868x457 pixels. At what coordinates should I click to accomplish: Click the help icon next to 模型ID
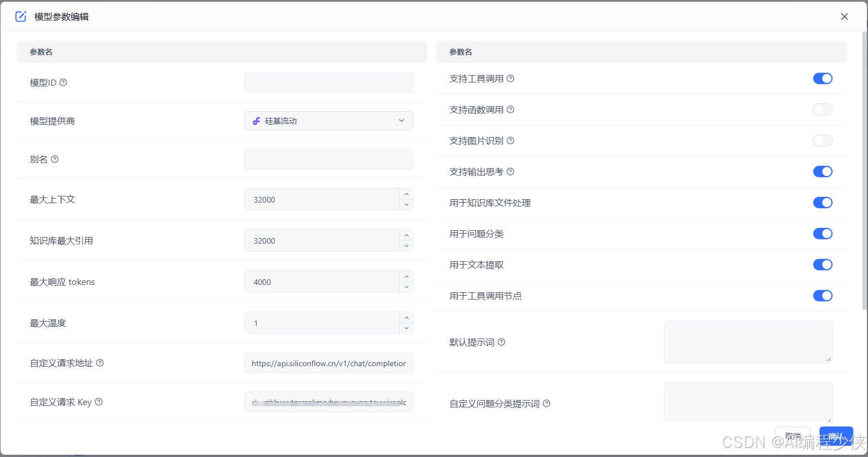point(63,82)
